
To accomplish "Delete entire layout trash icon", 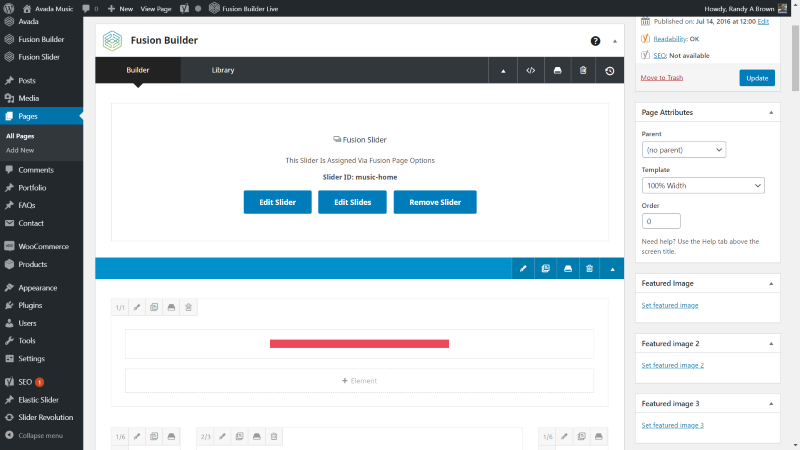I will [x=583, y=70].
